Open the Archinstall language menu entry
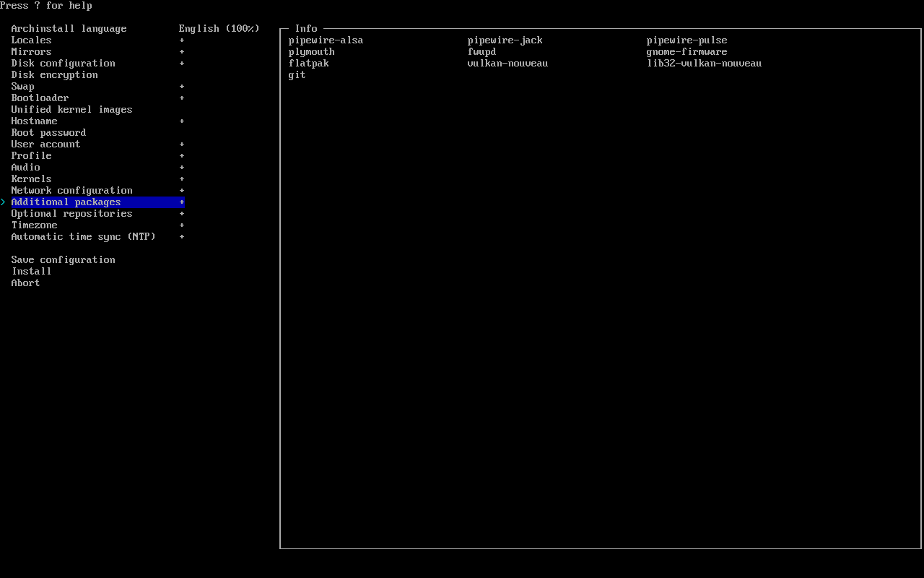 pos(69,29)
